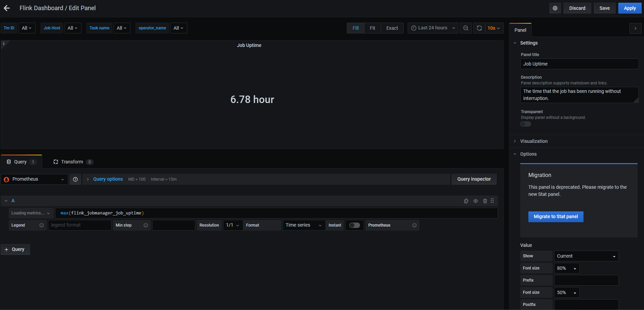644x310 pixels.
Task: Click the Discard button
Action: tap(577, 8)
